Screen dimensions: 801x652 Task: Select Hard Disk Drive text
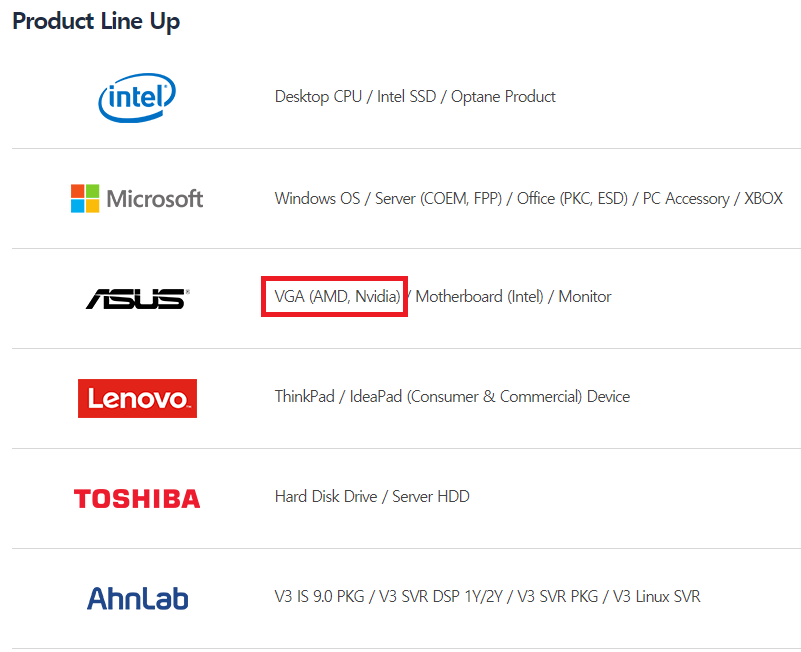(328, 497)
